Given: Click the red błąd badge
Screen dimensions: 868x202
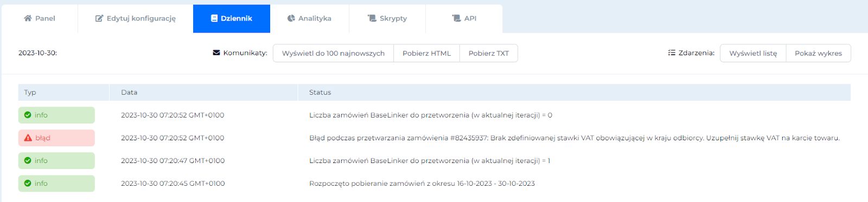Looking at the screenshot, I should [56, 138].
